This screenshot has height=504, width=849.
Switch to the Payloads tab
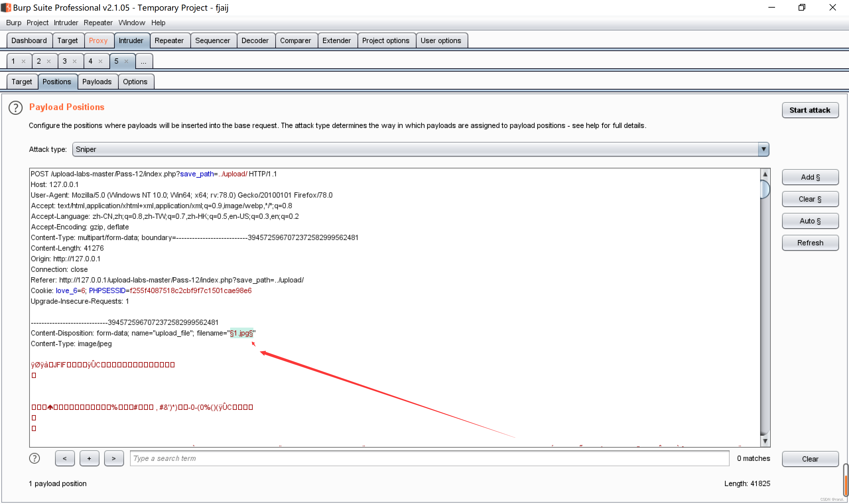(97, 82)
